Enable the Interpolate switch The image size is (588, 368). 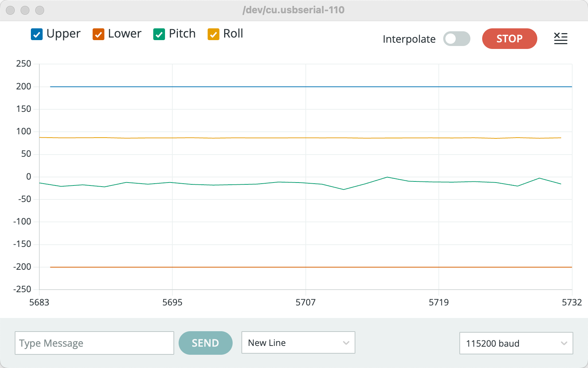pyautogui.click(x=456, y=39)
